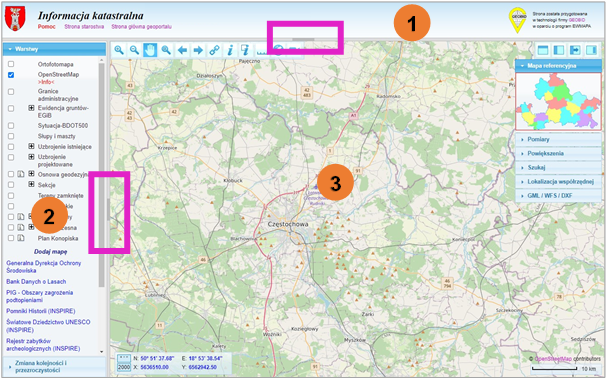Tick the Granice administracyjne checkbox

tap(11, 92)
